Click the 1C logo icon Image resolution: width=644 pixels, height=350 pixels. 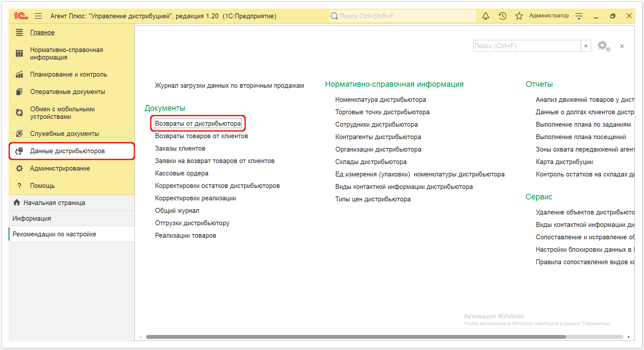(21, 16)
